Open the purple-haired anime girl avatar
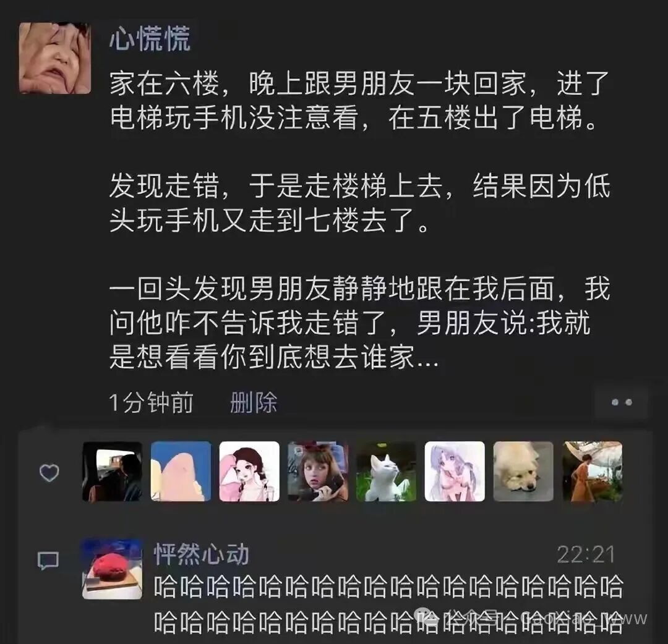 (x=455, y=471)
